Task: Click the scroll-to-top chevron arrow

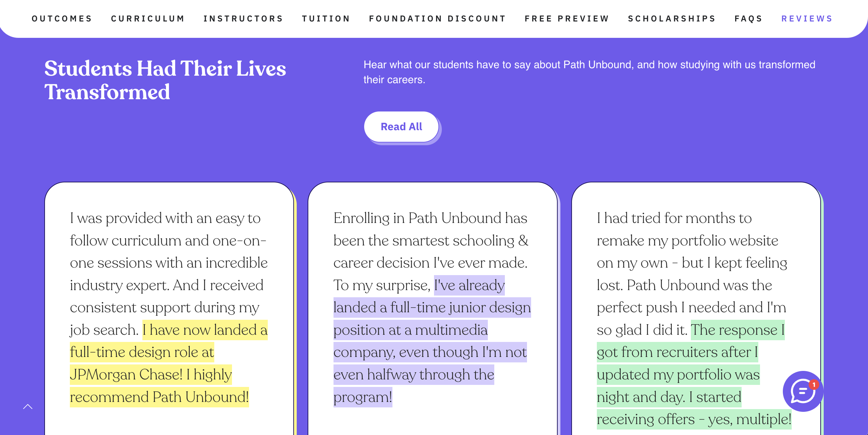Action: [28, 406]
